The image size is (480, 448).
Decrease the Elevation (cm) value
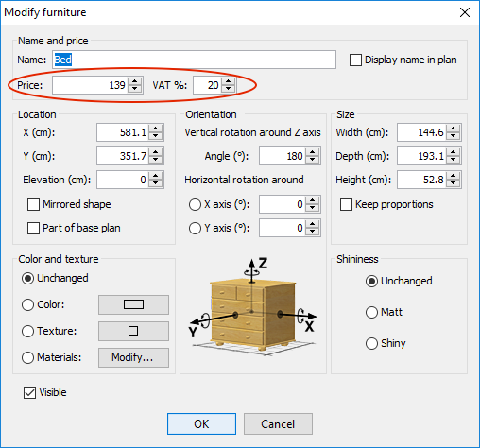(156, 183)
